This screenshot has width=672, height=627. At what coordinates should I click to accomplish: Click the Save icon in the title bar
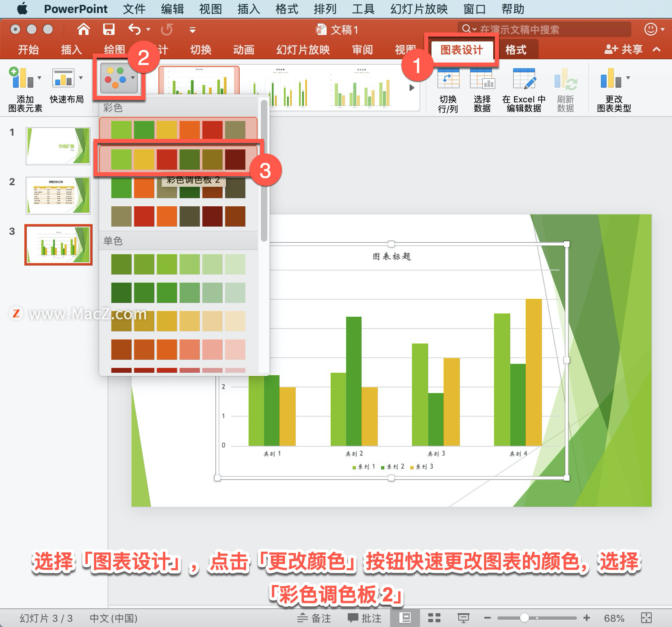click(x=108, y=29)
